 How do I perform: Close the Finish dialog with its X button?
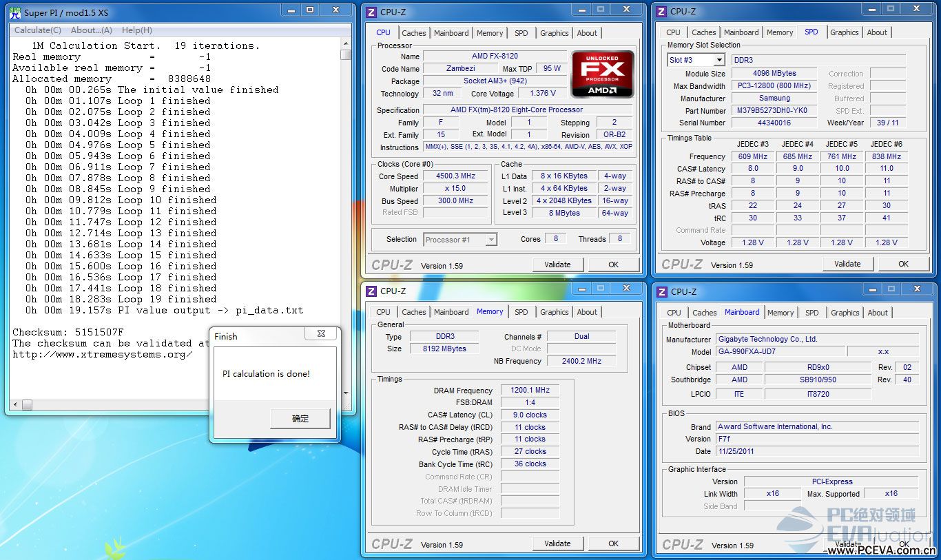tap(321, 334)
